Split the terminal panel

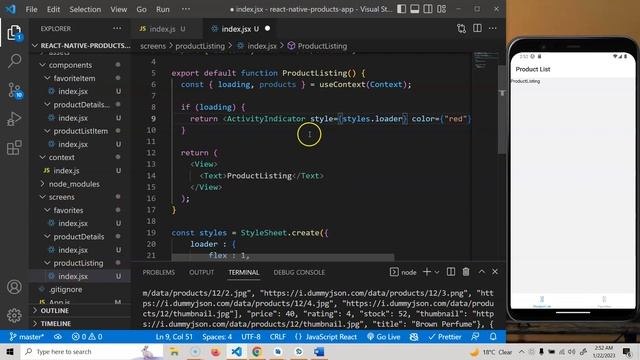[x=451, y=272]
